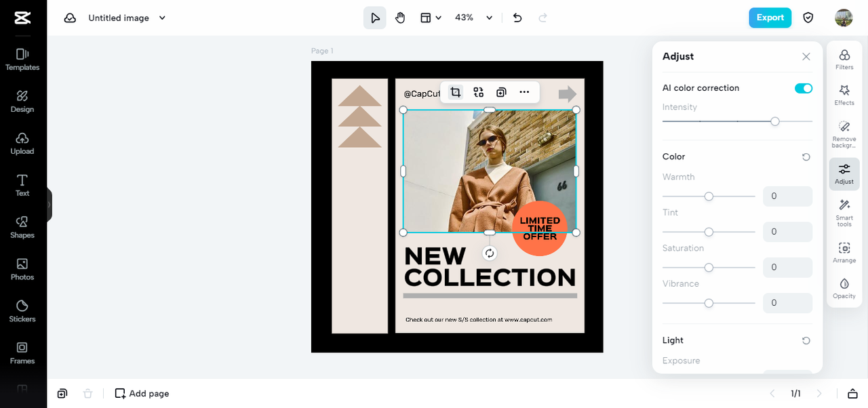Select the Text tool in sidebar
Viewport: 868px width, 408px height.
[22, 185]
